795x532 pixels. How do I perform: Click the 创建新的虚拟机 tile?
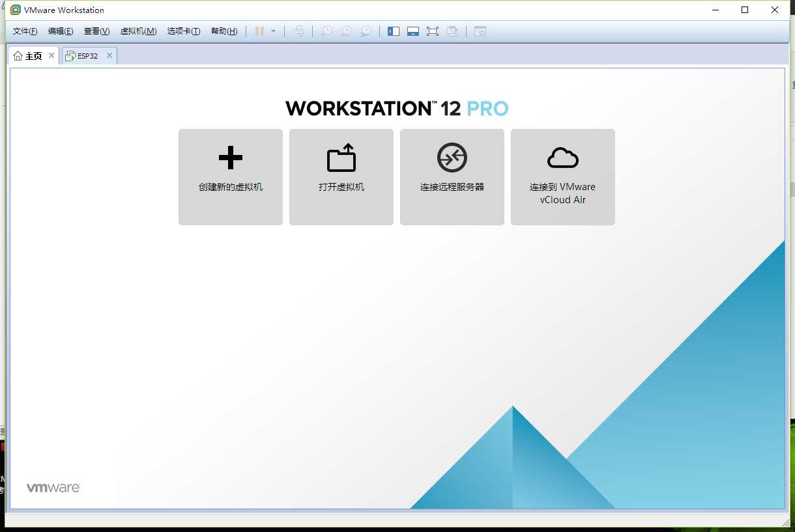pyautogui.click(x=231, y=177)
